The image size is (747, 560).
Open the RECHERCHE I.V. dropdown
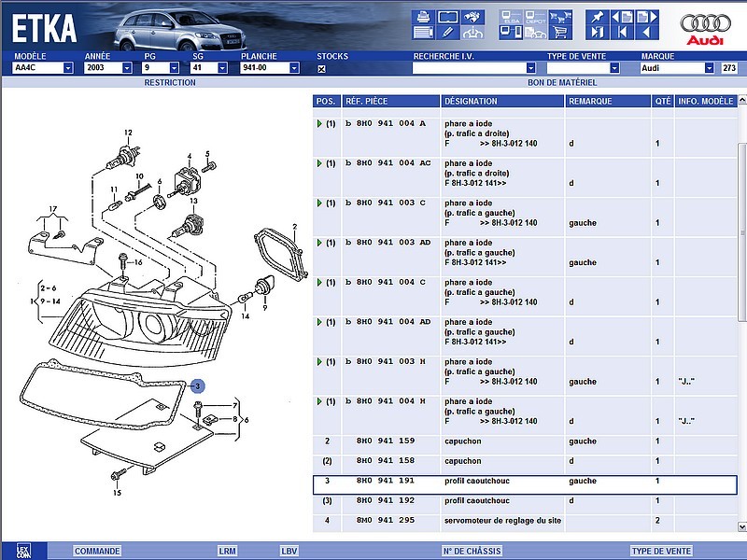pyautogui.click(x=530, y=68)
